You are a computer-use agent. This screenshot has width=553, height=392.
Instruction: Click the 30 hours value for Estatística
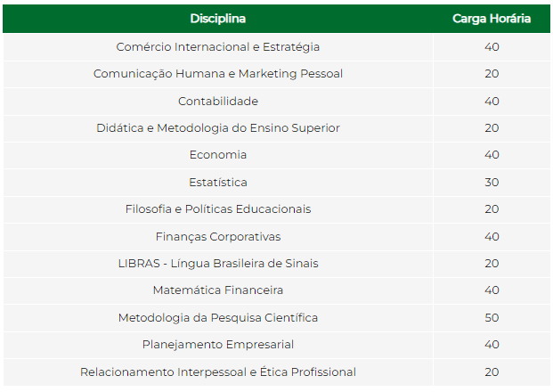tap(492, 183)
